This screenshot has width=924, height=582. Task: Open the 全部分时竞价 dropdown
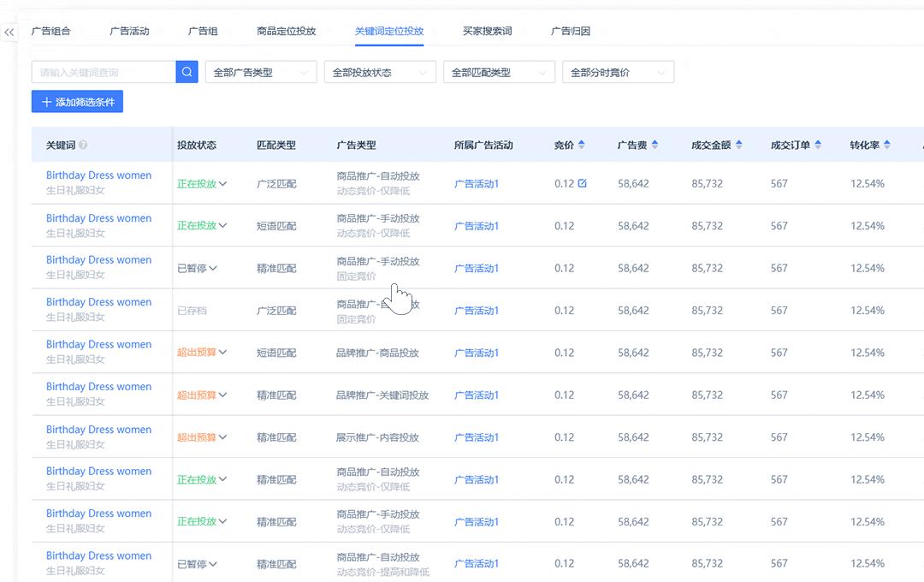[x=618, y=72]
